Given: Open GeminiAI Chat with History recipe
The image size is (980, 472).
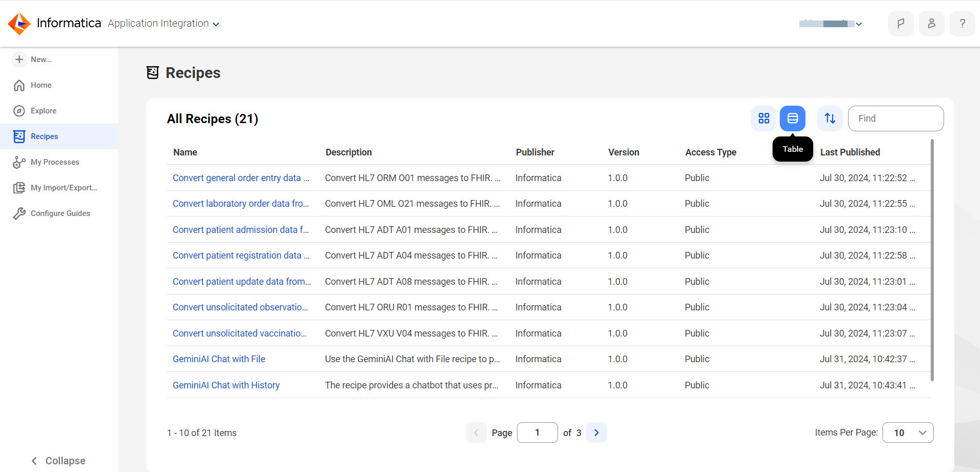Looking at the screenshot, I should [226, 385].
